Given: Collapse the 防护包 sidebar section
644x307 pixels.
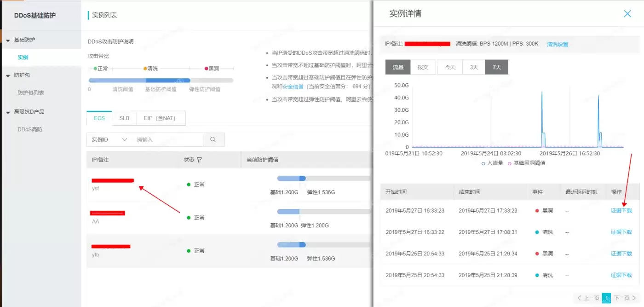Looking at the screenshot, I should 8,75.
